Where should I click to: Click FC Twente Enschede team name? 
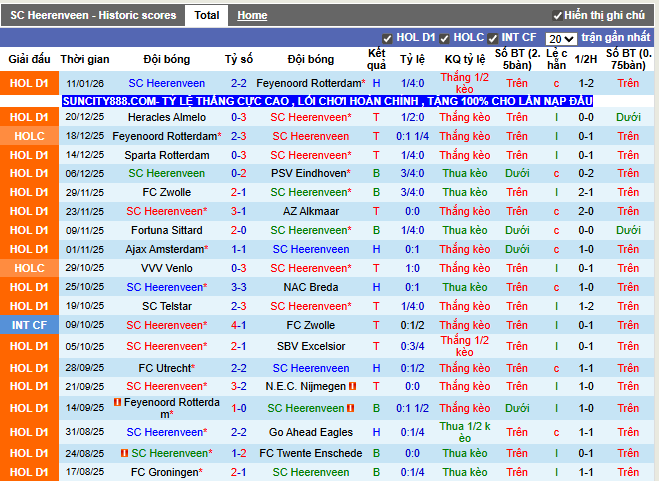point(311,453)
